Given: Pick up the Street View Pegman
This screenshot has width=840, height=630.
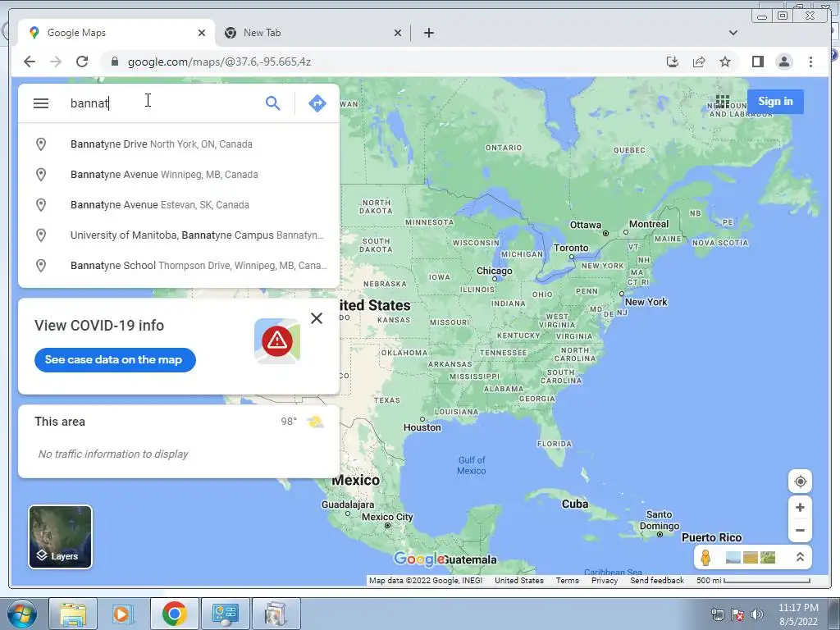Looking at the screenshot, I should pos(705,557).
